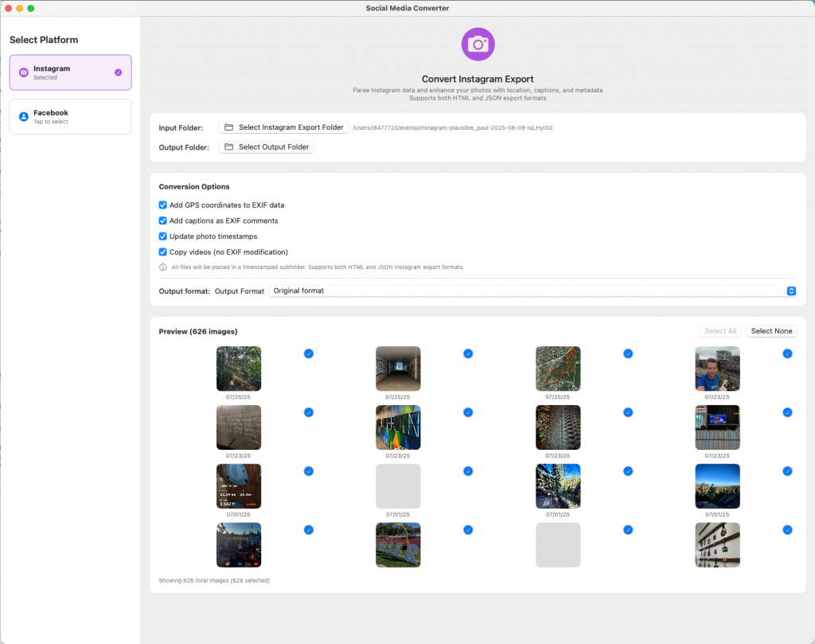
Task: Click the input folder path text
Action: 452,128
